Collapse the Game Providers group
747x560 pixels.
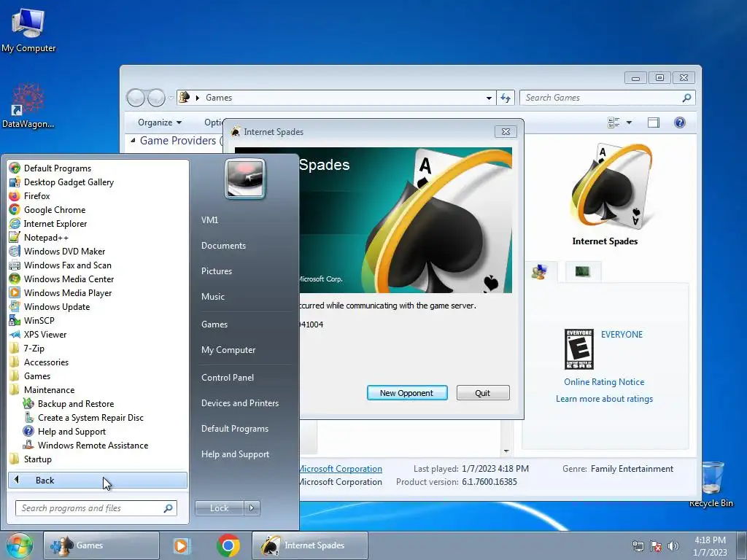[x=133, y=141]
